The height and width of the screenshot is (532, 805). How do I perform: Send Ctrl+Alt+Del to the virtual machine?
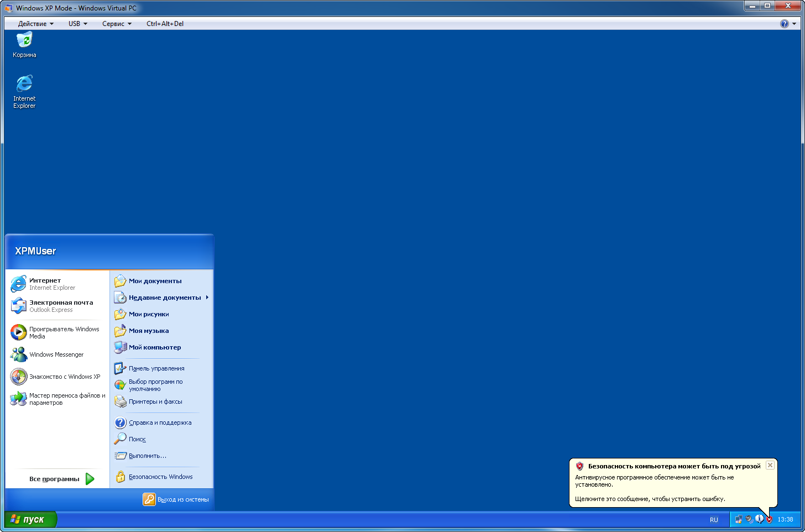(165, 24)
